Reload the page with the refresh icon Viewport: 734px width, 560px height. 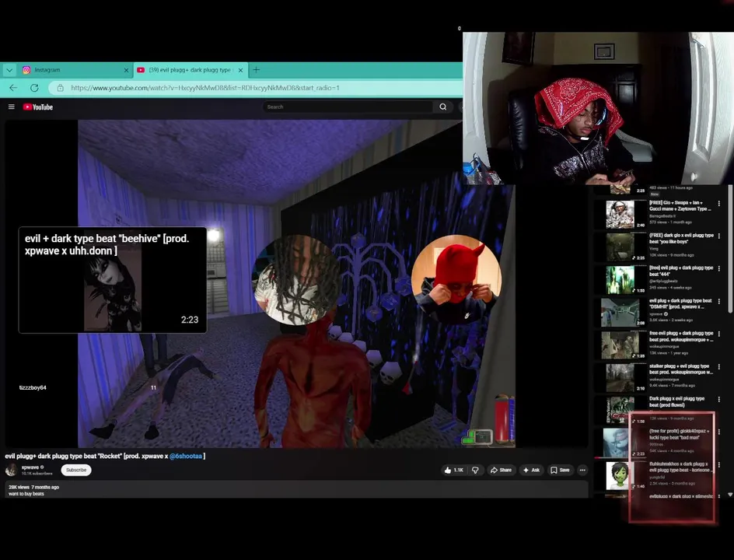34,88
